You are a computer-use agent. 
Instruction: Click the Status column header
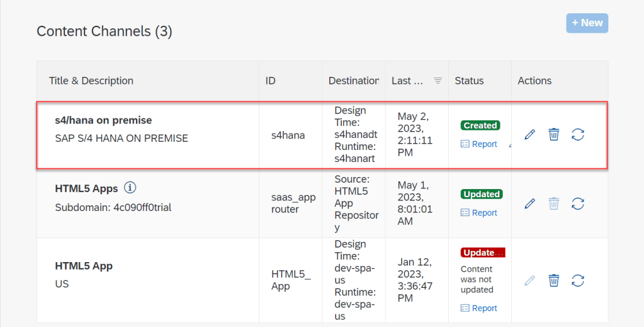[x=469, y=81]
